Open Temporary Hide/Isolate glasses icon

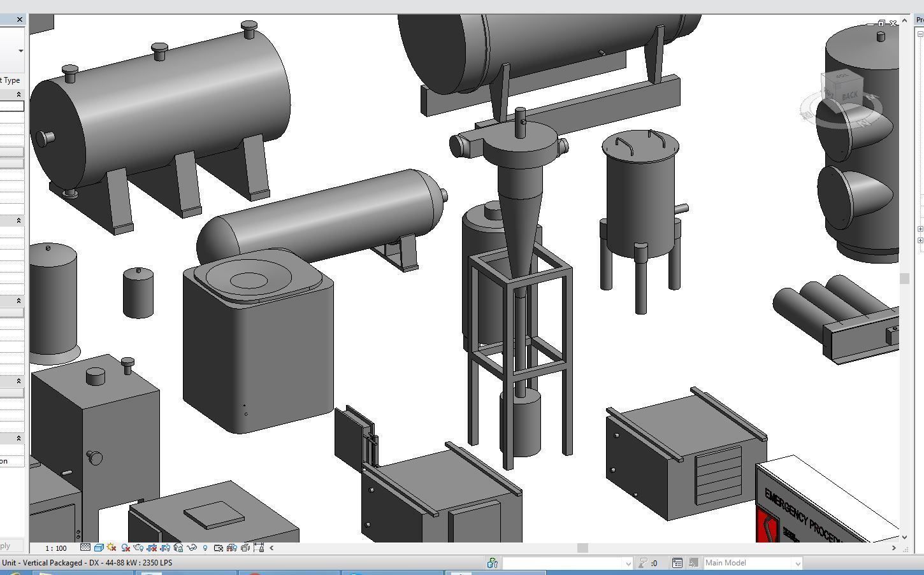[191, 548]
